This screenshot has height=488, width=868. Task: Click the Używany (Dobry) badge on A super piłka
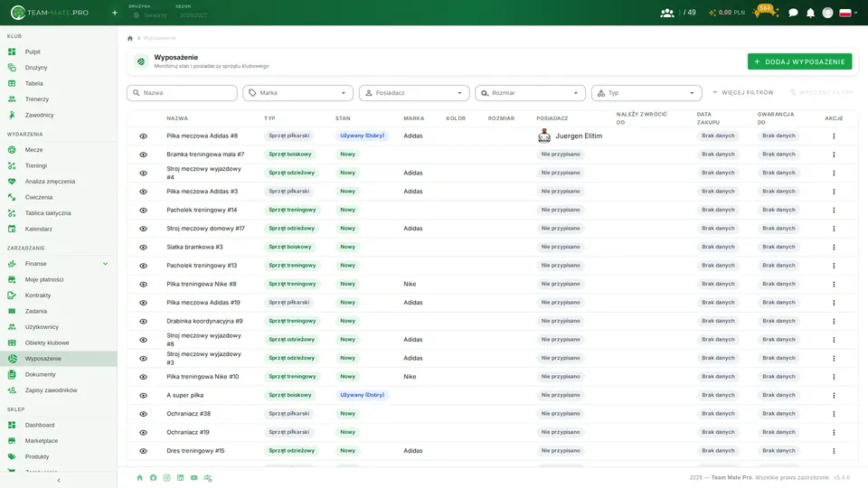[x=362, y=395]
